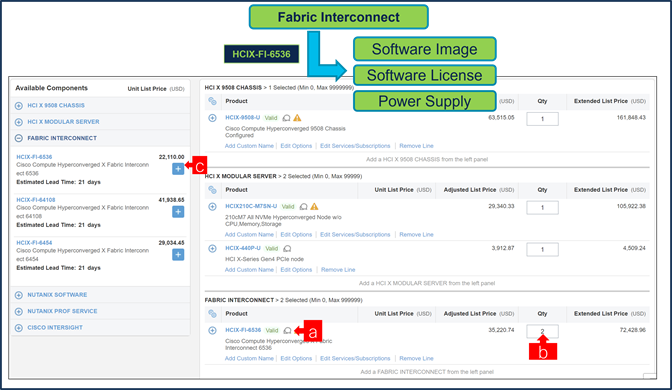Image resolution: width=672 pixels, height=390 pixels.
Task: Click the headset icon beside HCIX210C-M7SN-U
Action: pos(303,207)
